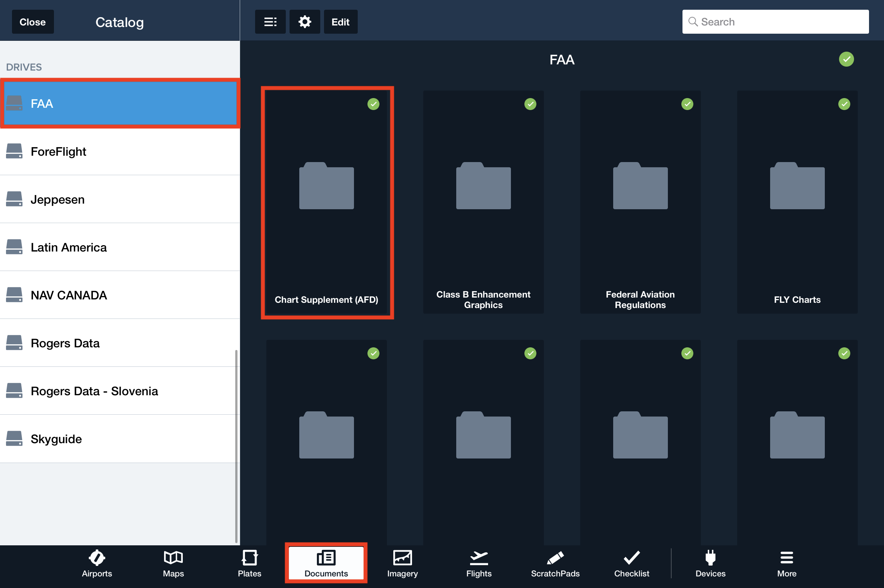Switch to the Maps tab
Image resolution: width=884 pixels, height=588 pixels.
173,563
